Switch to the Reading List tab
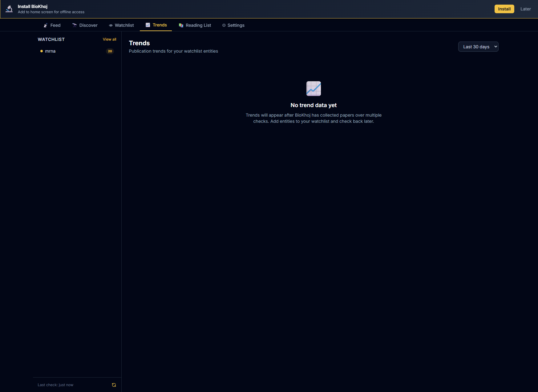 pyautogui.click(x=198, y=25)
